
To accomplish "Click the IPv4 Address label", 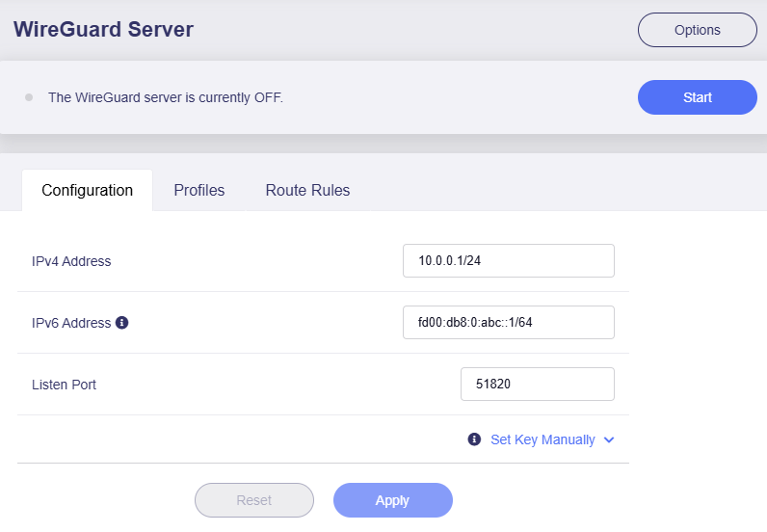I will tap(71, 261).
